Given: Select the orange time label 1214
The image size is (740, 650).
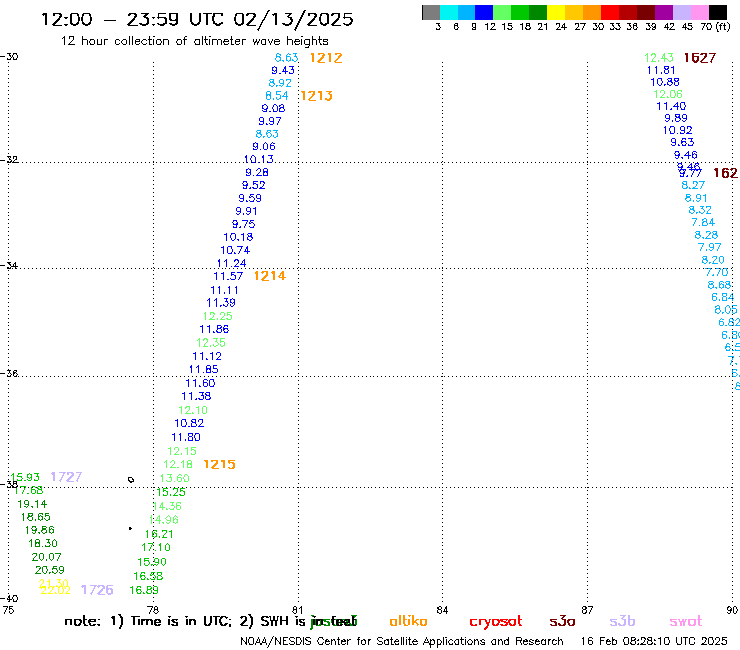Looking at the screenshot, I should tap(269, 276).
